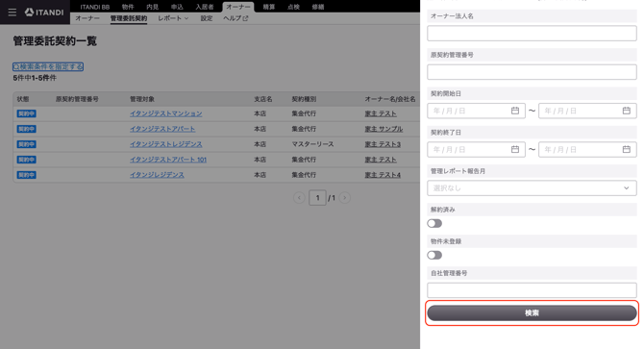Switch to the 入居者 tab
Screen dimensions: 644x349
[x=205, y=7]
